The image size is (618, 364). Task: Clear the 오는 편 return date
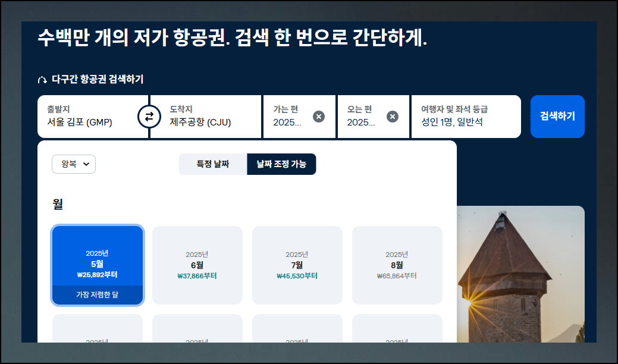392,117
